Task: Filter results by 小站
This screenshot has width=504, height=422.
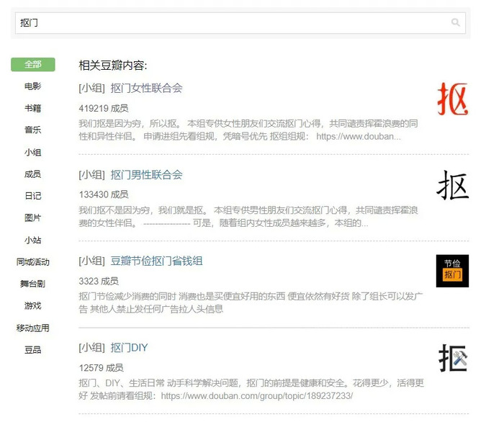Action: (x=33, y=240)
